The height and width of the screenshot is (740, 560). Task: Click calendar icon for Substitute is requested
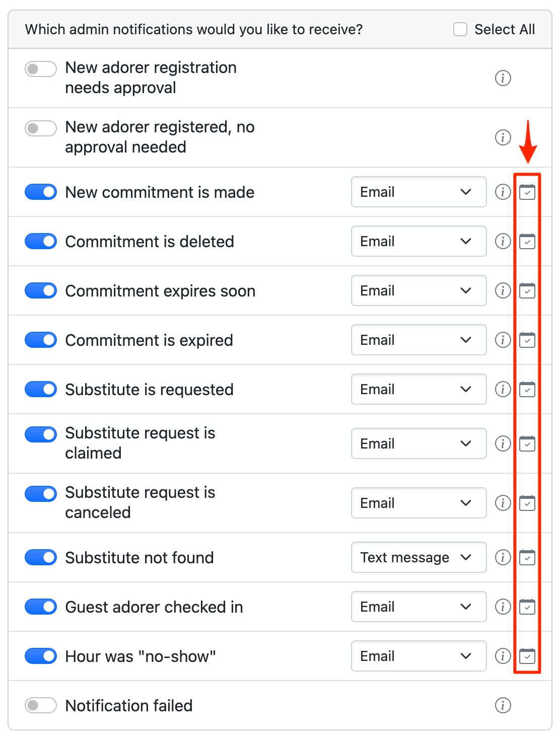point(527,389)
